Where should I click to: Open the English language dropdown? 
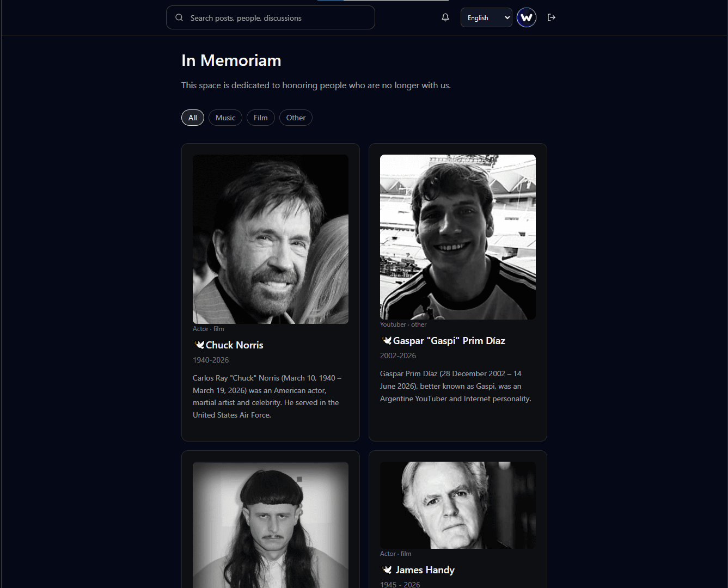tap(486, 17)
